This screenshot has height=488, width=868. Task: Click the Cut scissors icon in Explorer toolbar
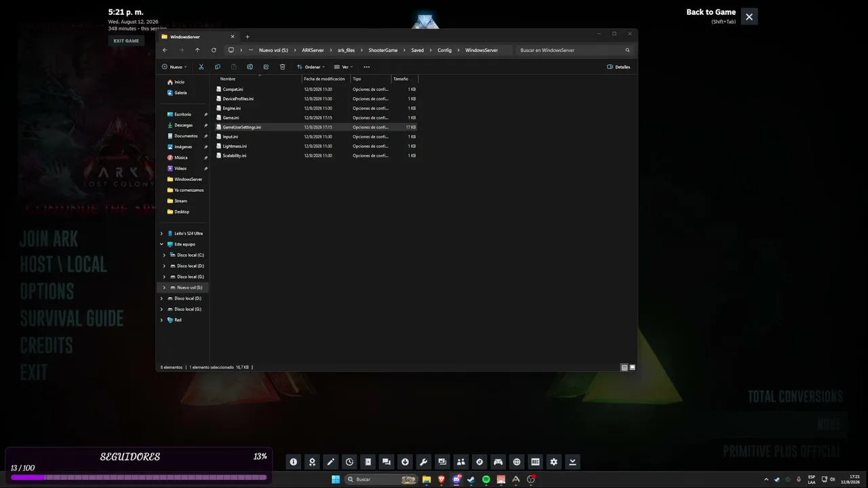point(201,67)
